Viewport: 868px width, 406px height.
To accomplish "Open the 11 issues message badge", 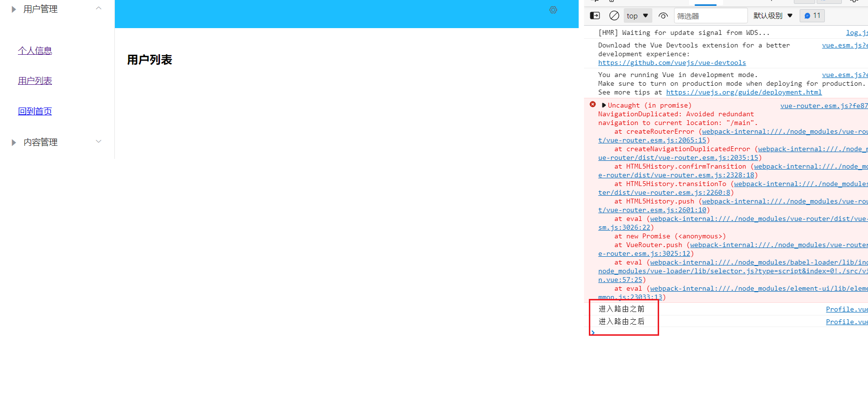I will [x=812, y=16].
